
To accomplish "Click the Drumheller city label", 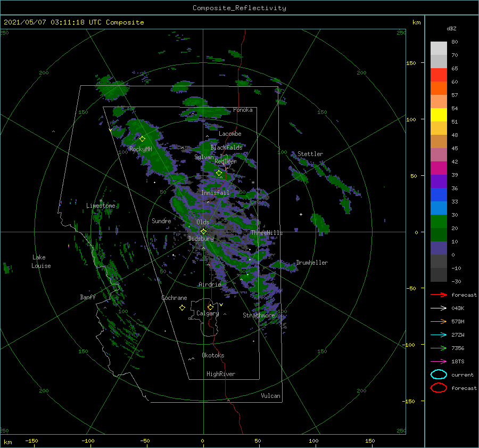I will 312,263.
